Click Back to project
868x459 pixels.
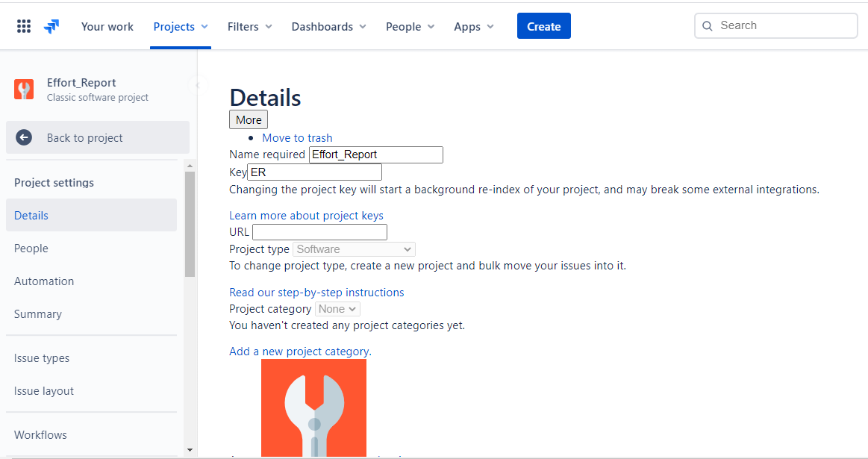point(98,137)
